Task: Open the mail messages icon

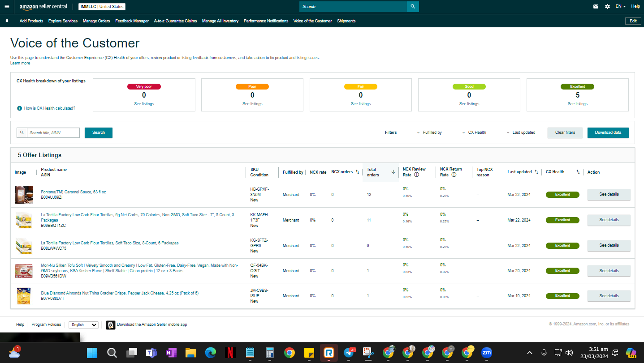Action: tap(596, 7)
